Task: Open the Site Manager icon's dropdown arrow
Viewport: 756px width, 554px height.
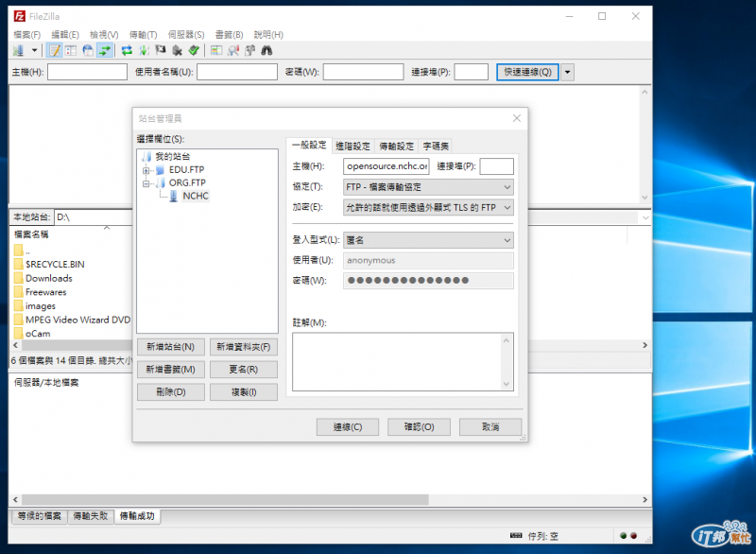Action: [34, 51]
